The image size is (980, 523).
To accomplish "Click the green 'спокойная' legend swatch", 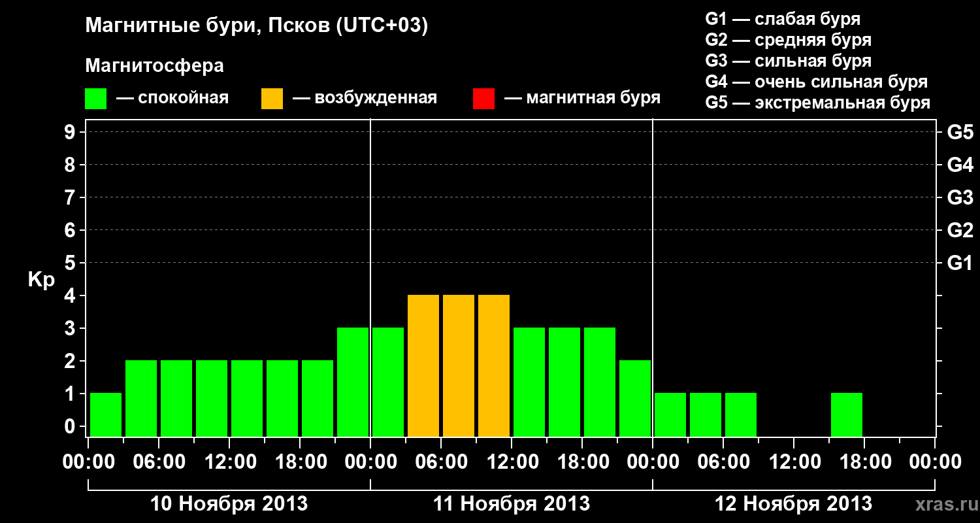I will 95,99.
